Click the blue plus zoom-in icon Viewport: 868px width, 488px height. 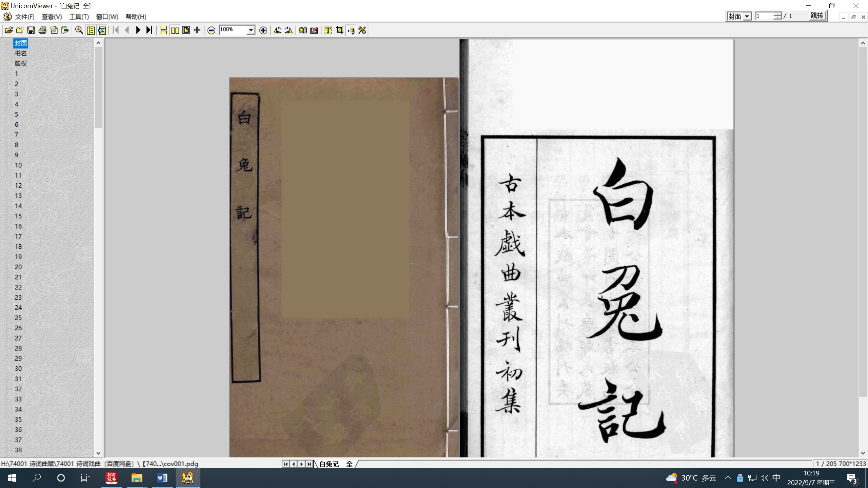pos(263,30)
